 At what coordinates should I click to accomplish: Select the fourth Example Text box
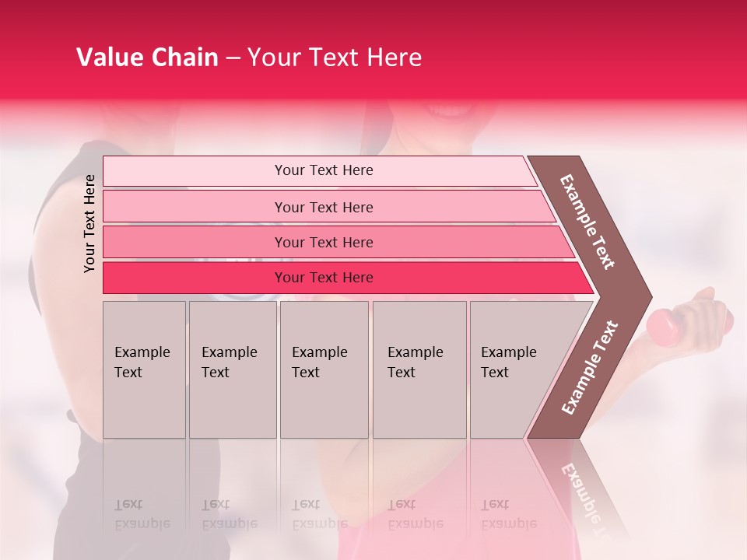419,369
